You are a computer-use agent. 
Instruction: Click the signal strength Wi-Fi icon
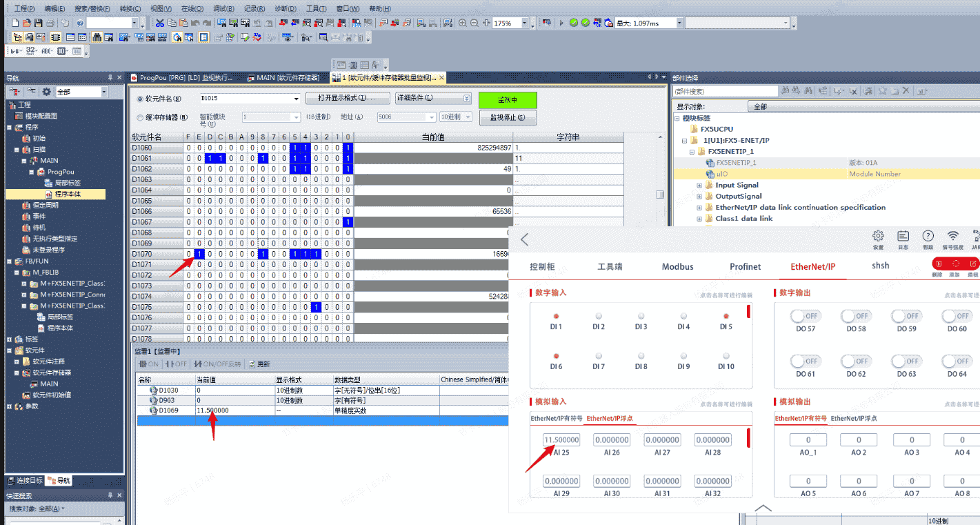(953, 236)
